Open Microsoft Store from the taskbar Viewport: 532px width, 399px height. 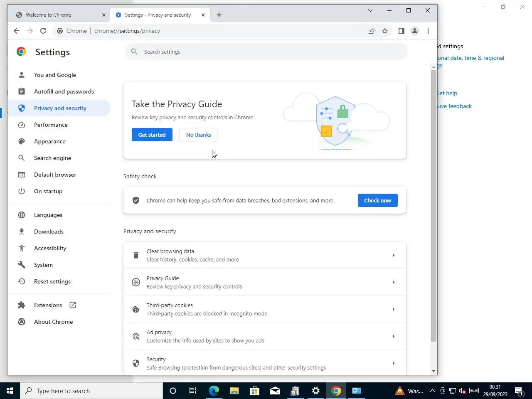[x=254, y=391]
